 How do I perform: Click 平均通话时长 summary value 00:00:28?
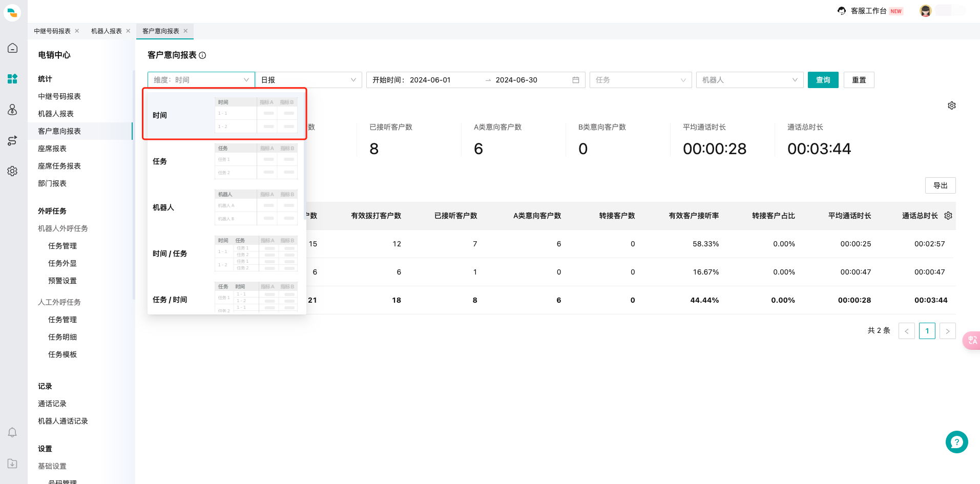coord(715,149)
